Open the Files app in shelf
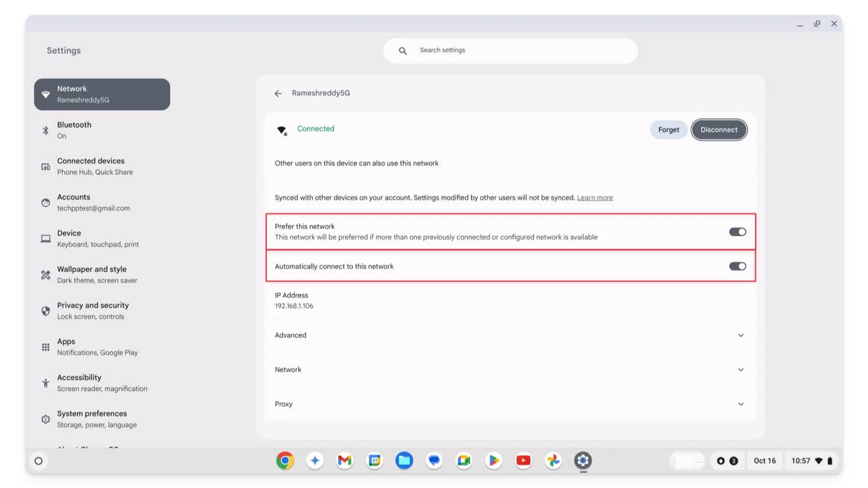 [x=404, y=461]
